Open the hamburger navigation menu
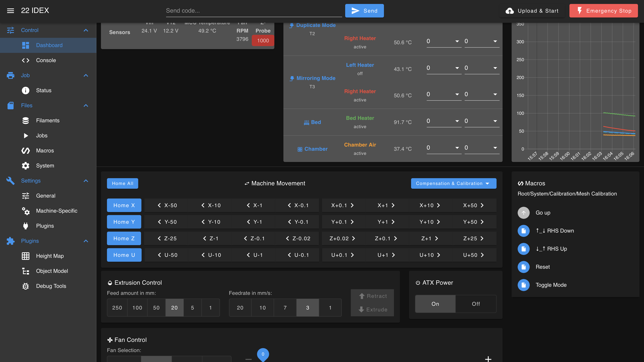The width and height of the screenshot is (644, 362). coord(10,11)
